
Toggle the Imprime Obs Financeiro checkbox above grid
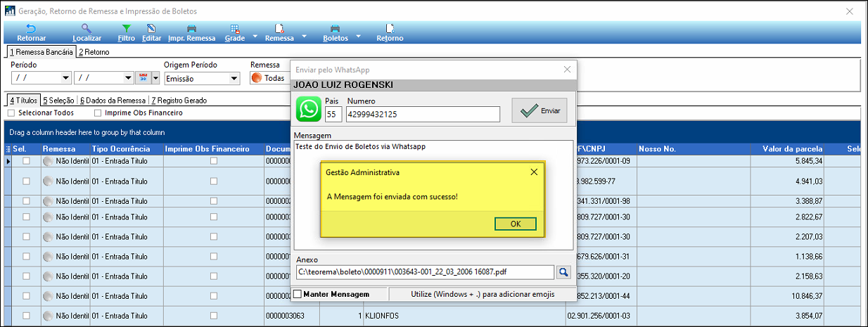pyautogui.click(x=98, y=113)
